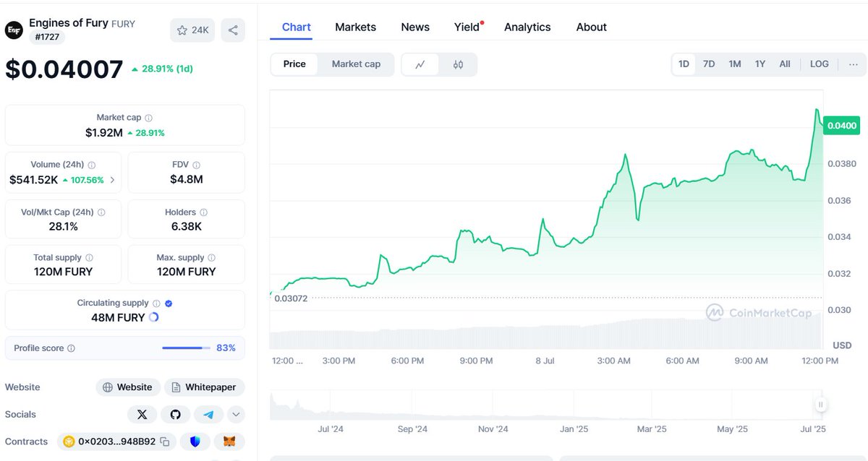Show Vol/Mkt Cap info icon
Viewport: 868px width, 461px height.
[101, 212]
